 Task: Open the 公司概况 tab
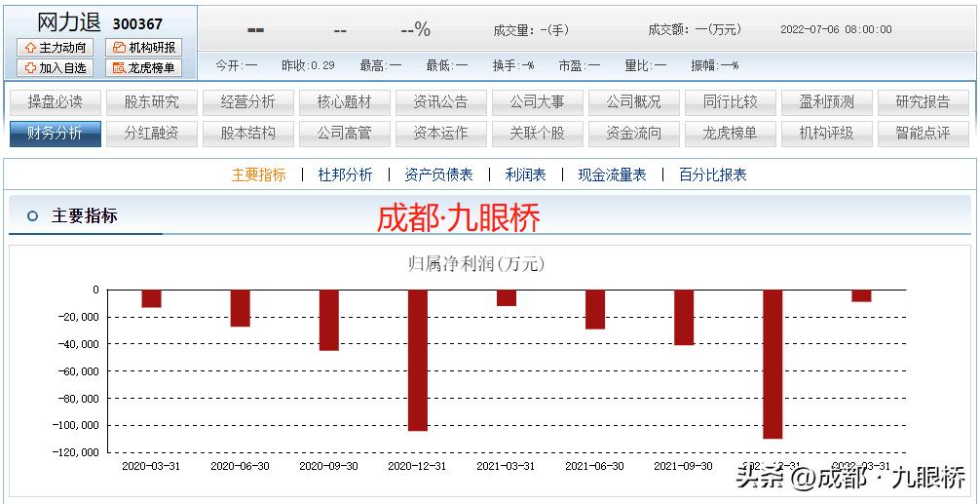(x=634, y=102)
